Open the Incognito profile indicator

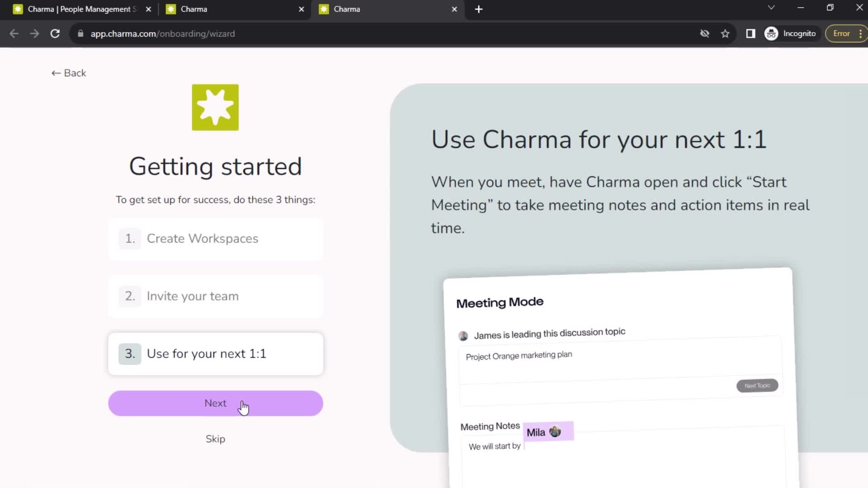[790, 33]
